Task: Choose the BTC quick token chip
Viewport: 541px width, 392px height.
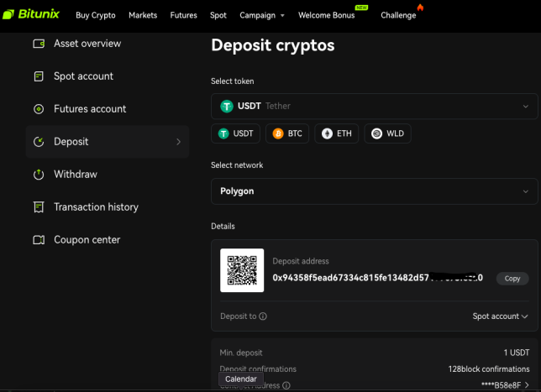Action: click(287, 133)
